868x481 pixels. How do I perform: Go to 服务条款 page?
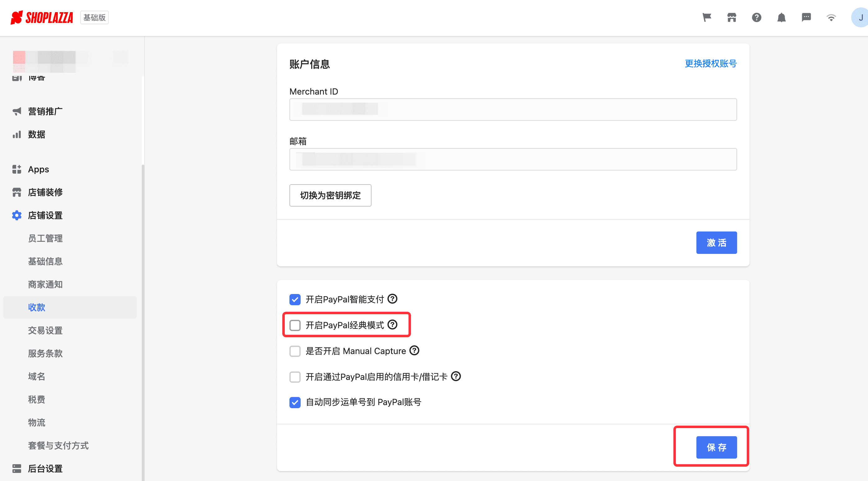click(x=45, y=353)
